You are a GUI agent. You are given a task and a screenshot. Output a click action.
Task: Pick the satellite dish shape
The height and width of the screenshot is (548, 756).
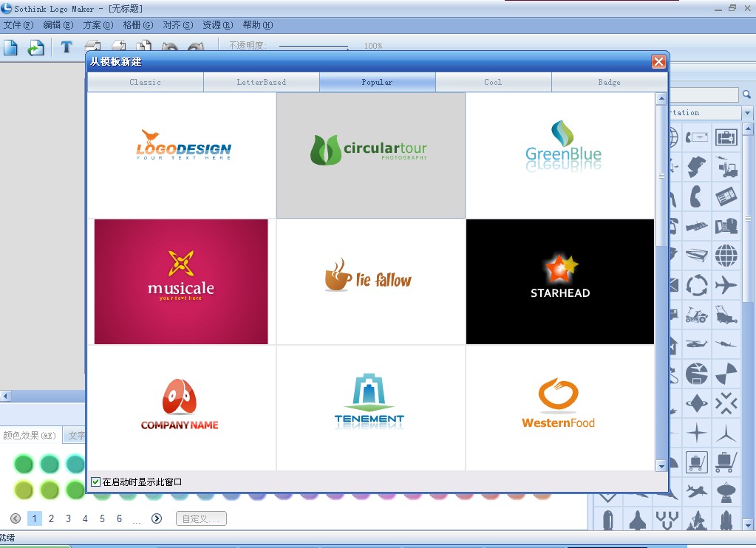pos(726,492)
